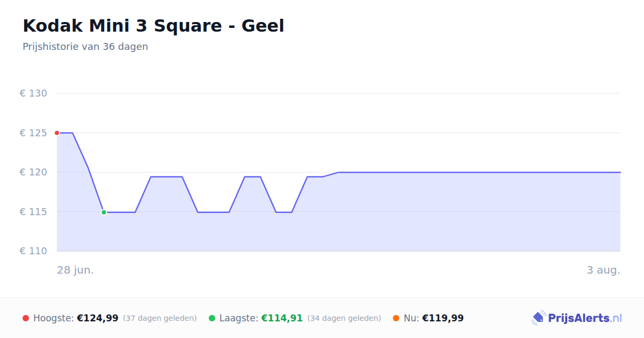Click the 3 aug. end date label
This screenshot has height=338, width=644.
click(603, 270)
